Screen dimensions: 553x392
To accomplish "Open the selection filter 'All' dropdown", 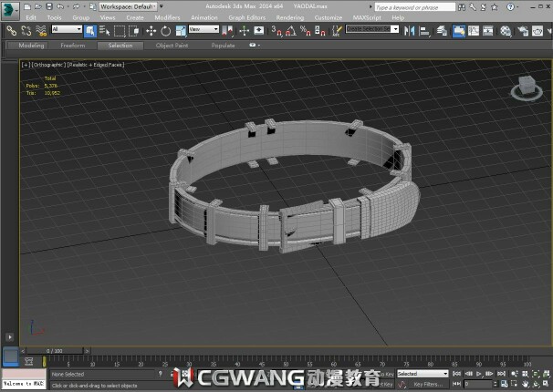I will [x=67, y=29].
